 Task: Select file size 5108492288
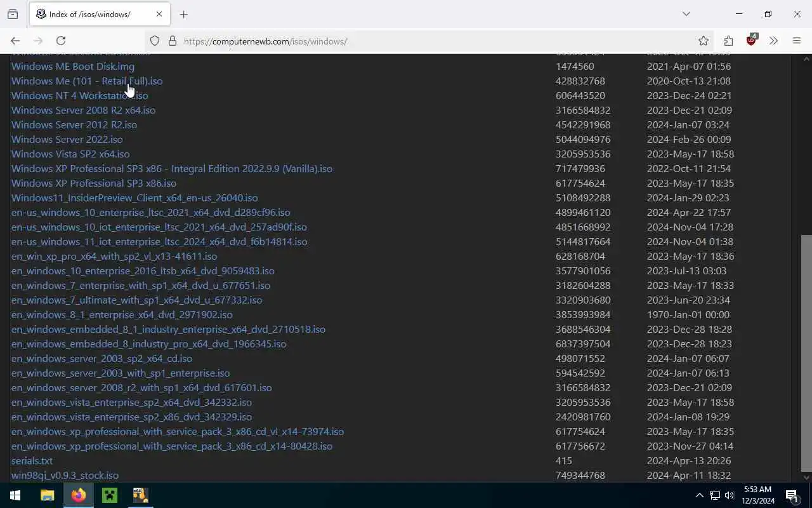coord(583,197)
